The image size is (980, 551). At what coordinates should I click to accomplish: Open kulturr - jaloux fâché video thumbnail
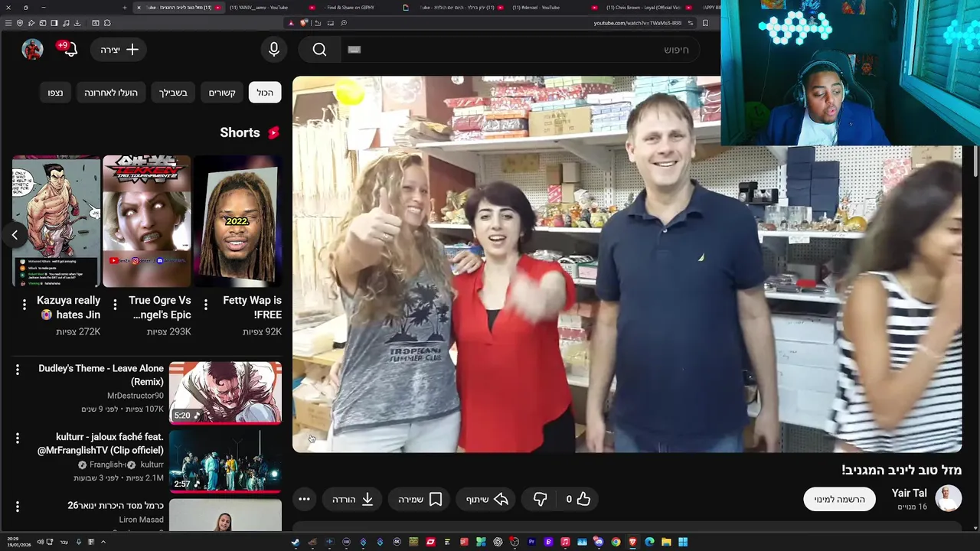225,461
